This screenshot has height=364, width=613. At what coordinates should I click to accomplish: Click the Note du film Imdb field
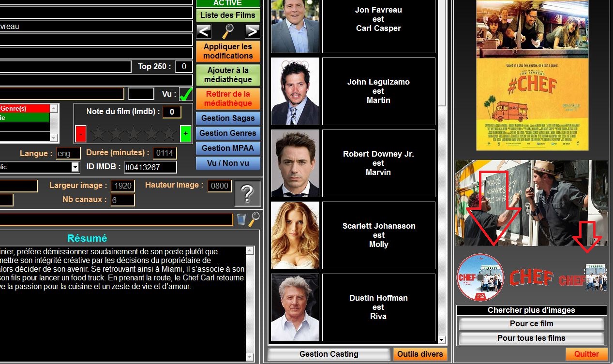tap(172, 112)
